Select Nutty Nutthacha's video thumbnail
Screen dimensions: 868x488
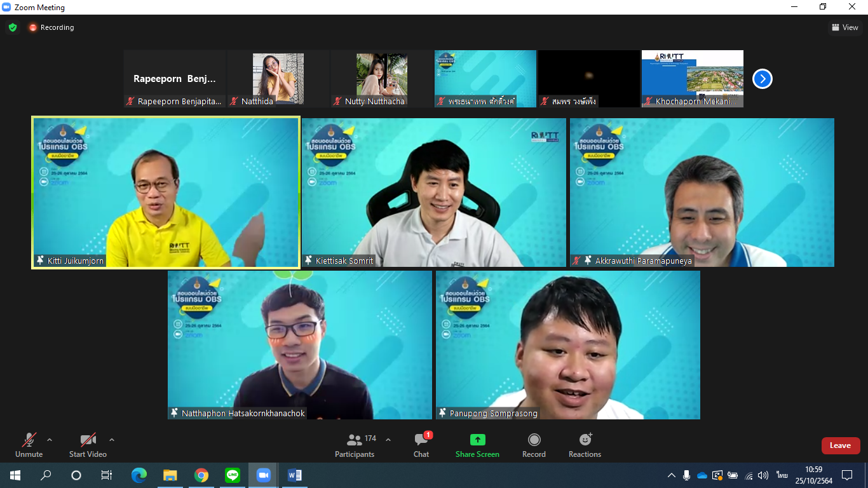click(x=382, y=79)
